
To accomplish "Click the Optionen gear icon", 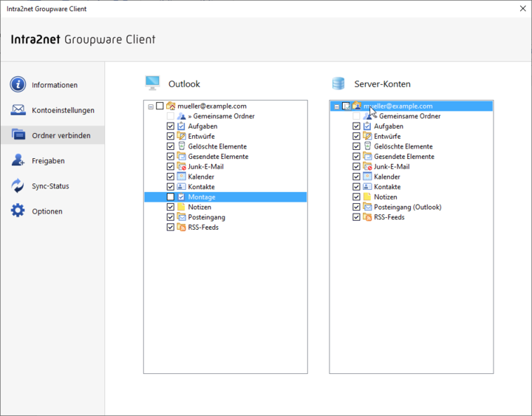I will tap(18, 211).
